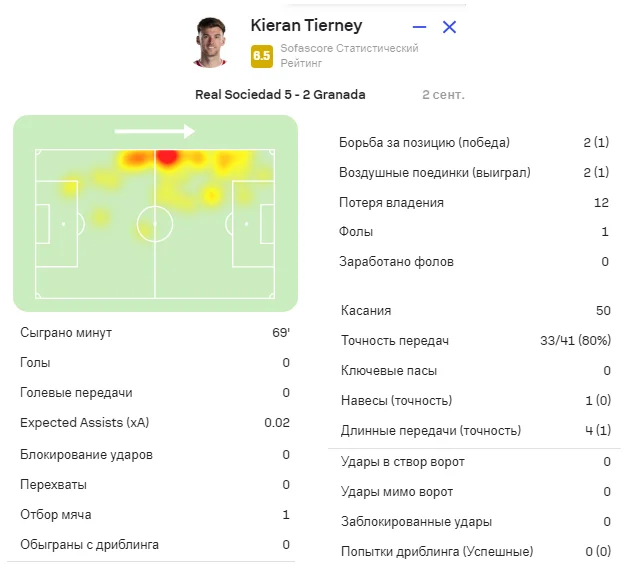The width and height of the screenshot is (624, 570).
Task: Click the white attack direction arrow
Action: pyautogui.click(x=154, y=130)
